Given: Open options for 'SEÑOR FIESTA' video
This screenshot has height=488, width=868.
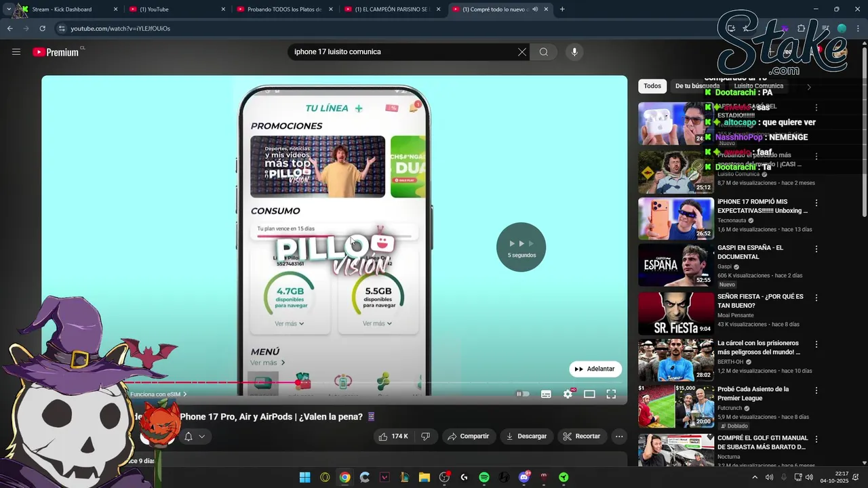Looking at the screenshot, I should [816, 298].
